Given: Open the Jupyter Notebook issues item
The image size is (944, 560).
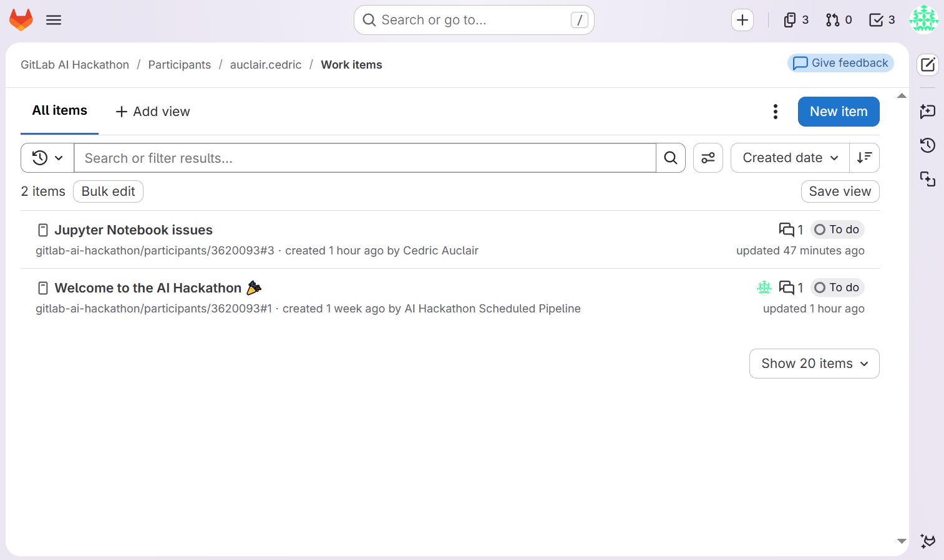Looking at the screenshot, I should (134, 230).
